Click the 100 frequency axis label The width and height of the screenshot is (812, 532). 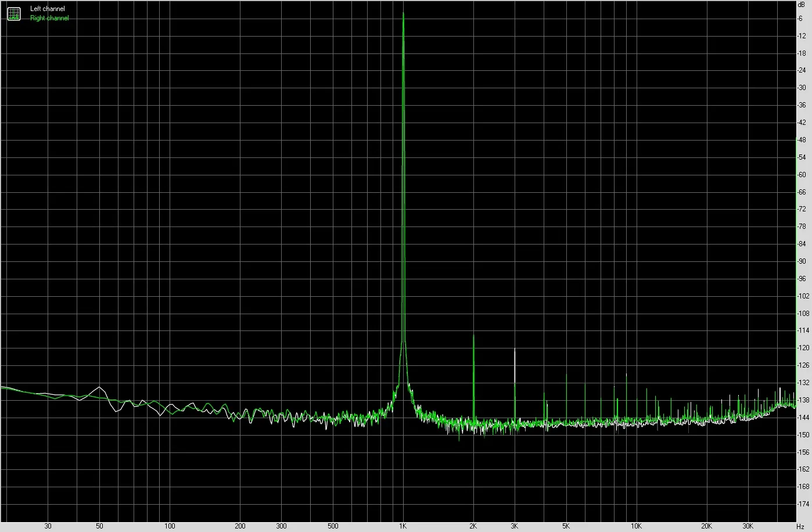tap(170, 526)
